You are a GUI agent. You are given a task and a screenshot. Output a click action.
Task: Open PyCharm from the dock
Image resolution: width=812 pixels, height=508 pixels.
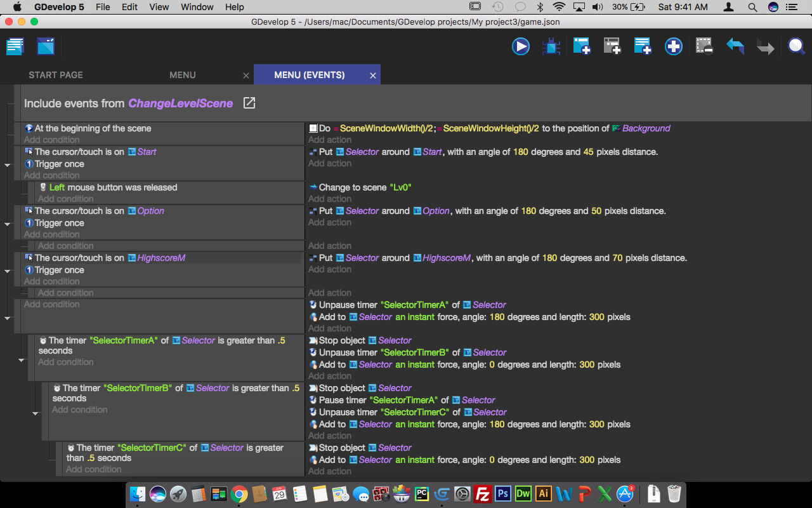coord(422,494)
